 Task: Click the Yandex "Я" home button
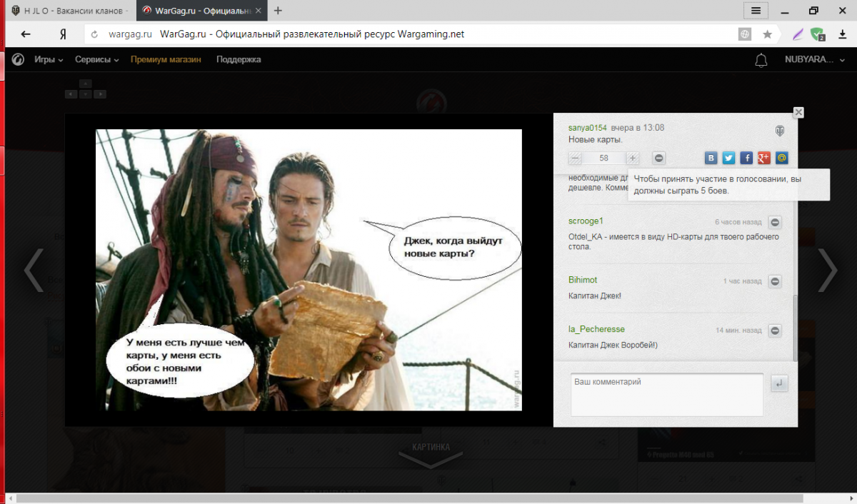[x=63, y=34]
